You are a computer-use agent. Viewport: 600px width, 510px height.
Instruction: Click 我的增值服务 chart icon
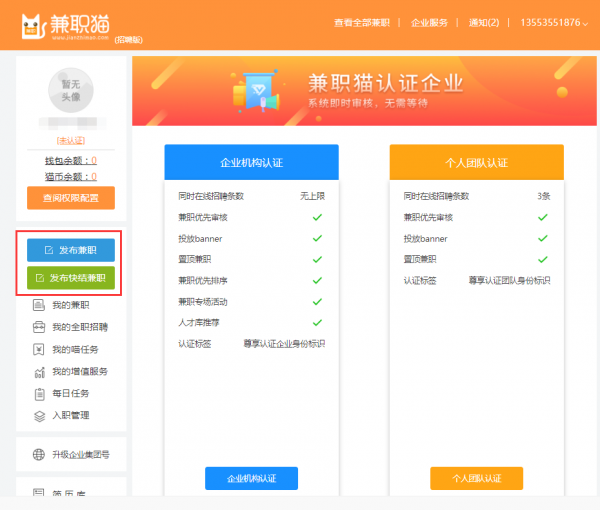tap(39, 371)
